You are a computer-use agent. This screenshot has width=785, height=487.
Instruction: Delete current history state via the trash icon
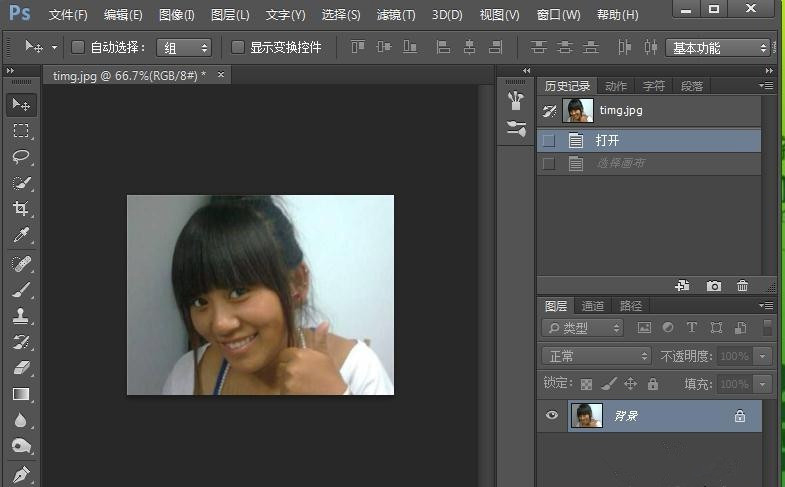(x=742, y=286)
